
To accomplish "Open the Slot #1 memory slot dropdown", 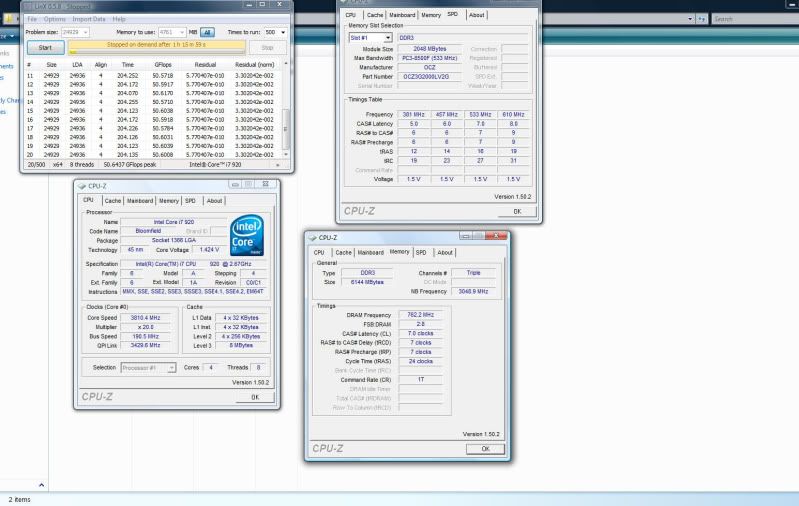I will click(388, 38).
